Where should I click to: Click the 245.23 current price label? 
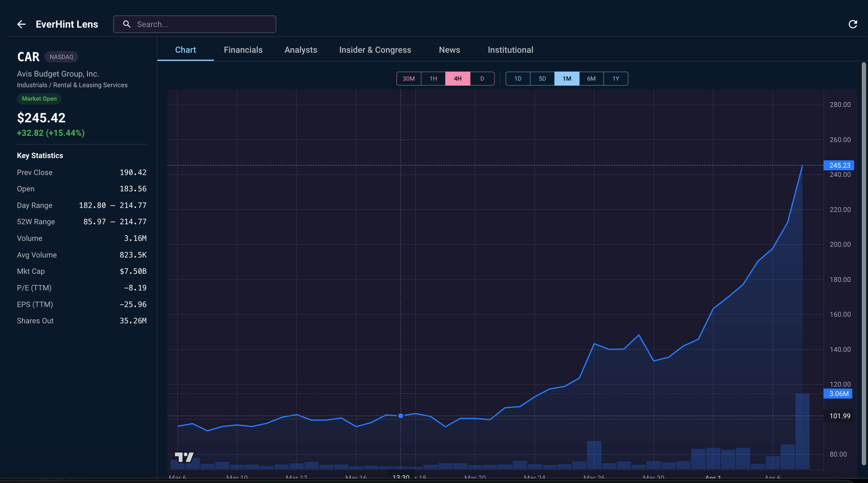click(839, 165)
